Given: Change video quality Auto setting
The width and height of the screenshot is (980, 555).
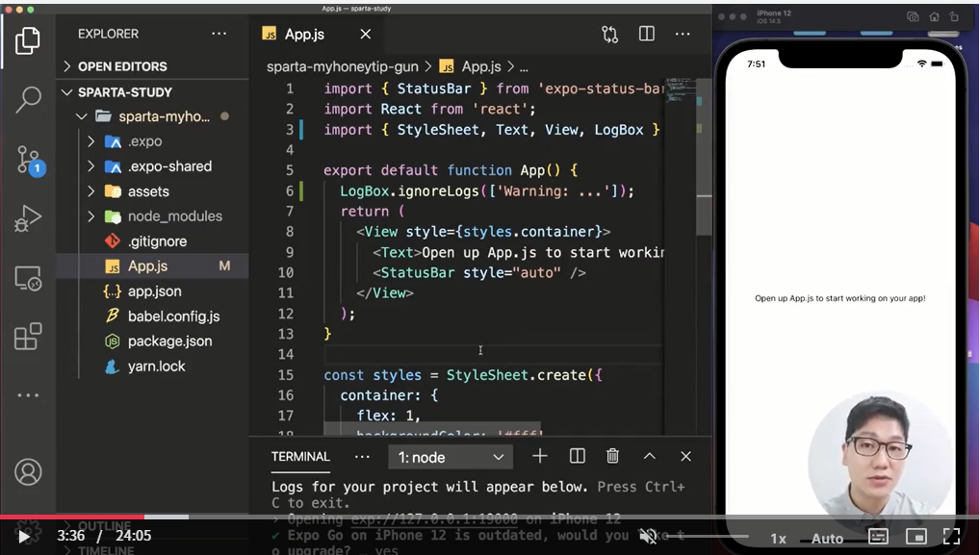Looking at the screenshot, I should (x=828, y=538).
